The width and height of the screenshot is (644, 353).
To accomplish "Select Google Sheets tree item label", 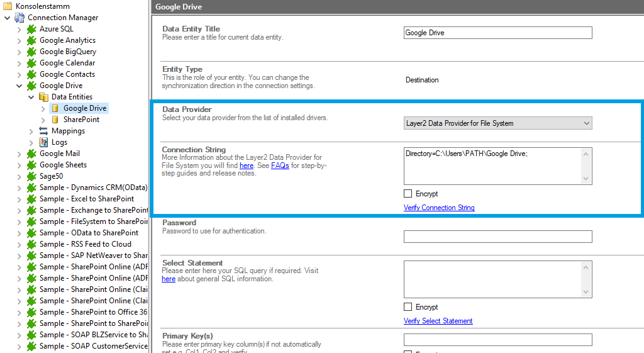I will tap(64, 165).
